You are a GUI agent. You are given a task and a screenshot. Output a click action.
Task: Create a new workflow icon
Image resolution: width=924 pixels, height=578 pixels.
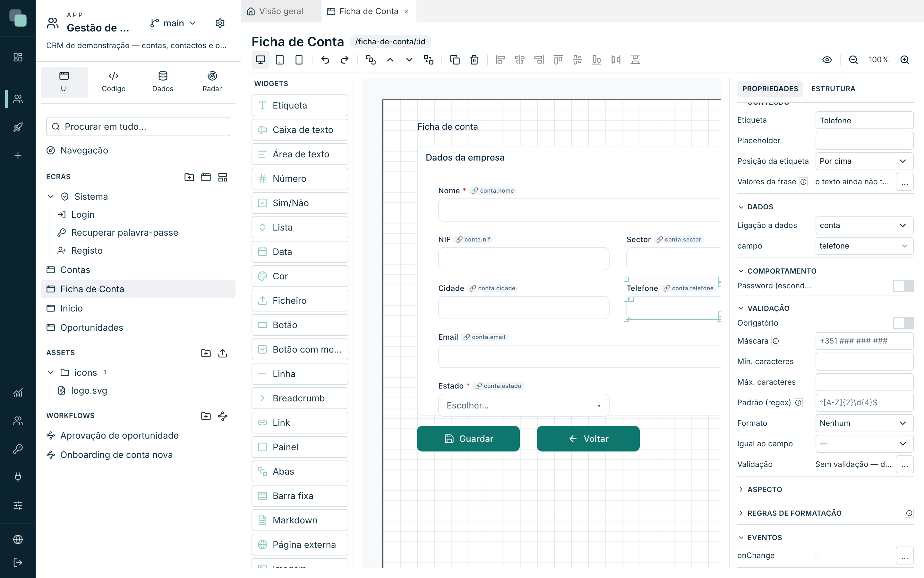tap(223, 416)
